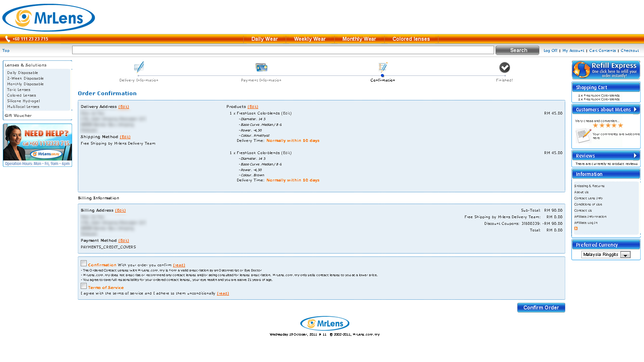The image size is (644, 362).
Task: Click the RSS feed icon in Information box
Action: [576, 229]
